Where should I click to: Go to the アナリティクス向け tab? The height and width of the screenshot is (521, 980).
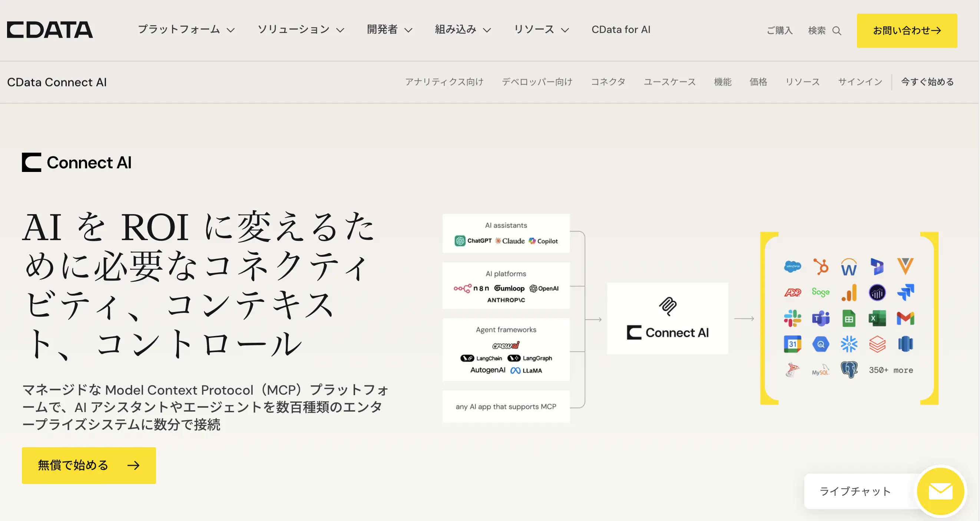click(444, 82)
